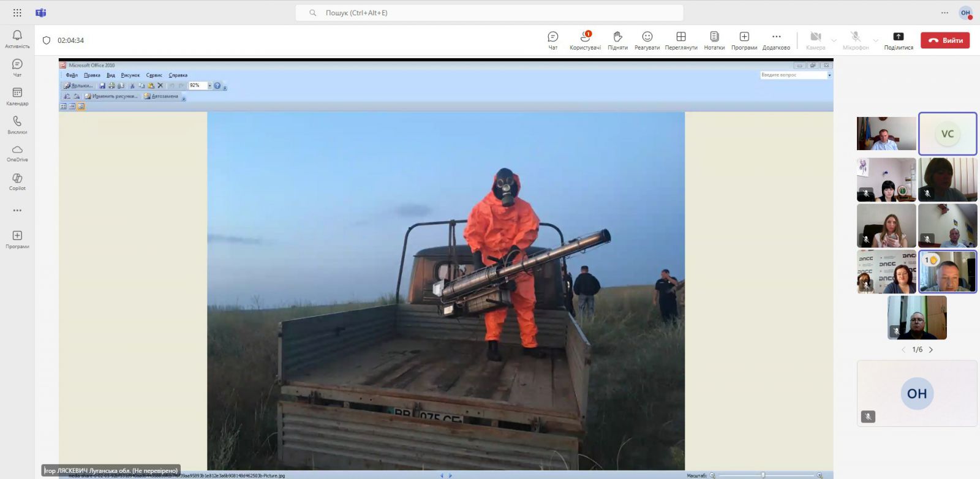The image size is (980, 479).
Task: Open meeting notes (Нотатки)
Action: tap(714, 40)
